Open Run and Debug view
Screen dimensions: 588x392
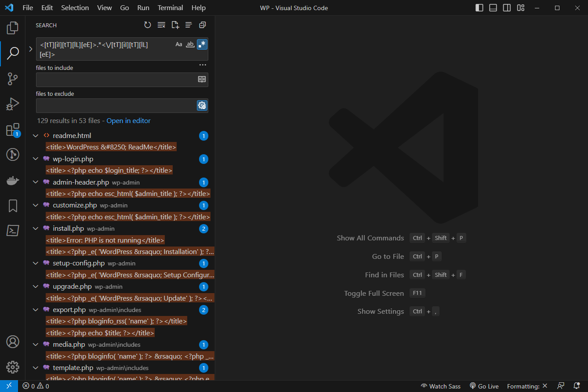tap(13, 104)
